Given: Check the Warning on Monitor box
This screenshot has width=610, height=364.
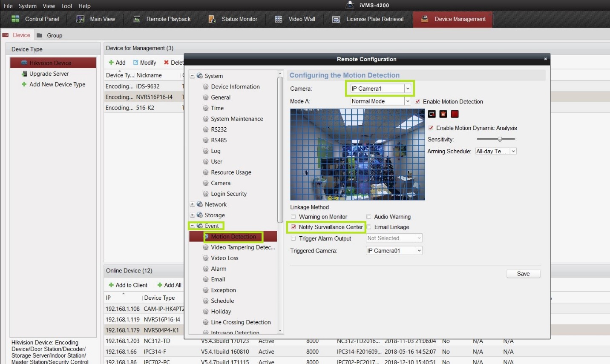Looking at the screenshot, I should tap(293, 217).
